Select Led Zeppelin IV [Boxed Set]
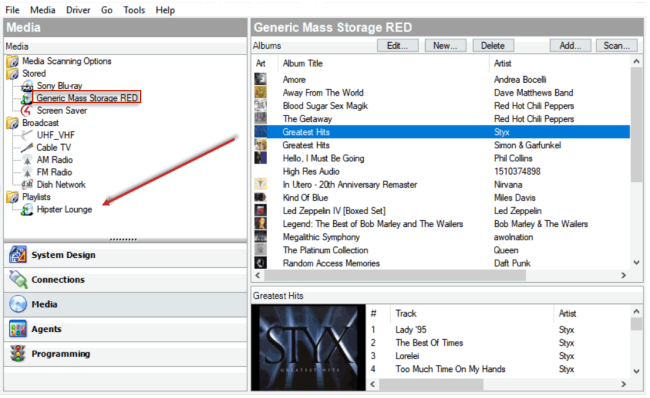 click(x=442, y=211)
